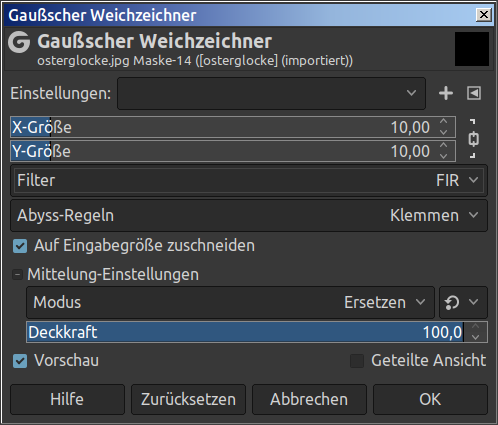Open the Abyss-Regeln Klemmen dropdown
The height and width of the screenshot is (425, 498).
(x=249, y=216)
